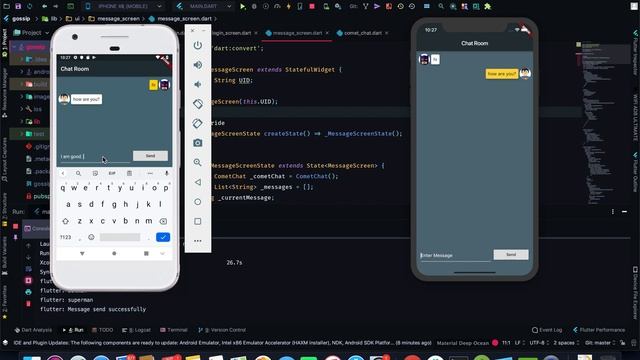
Task: Open the device selector dropdown (iPhone XR)
Action: point(123,7)
